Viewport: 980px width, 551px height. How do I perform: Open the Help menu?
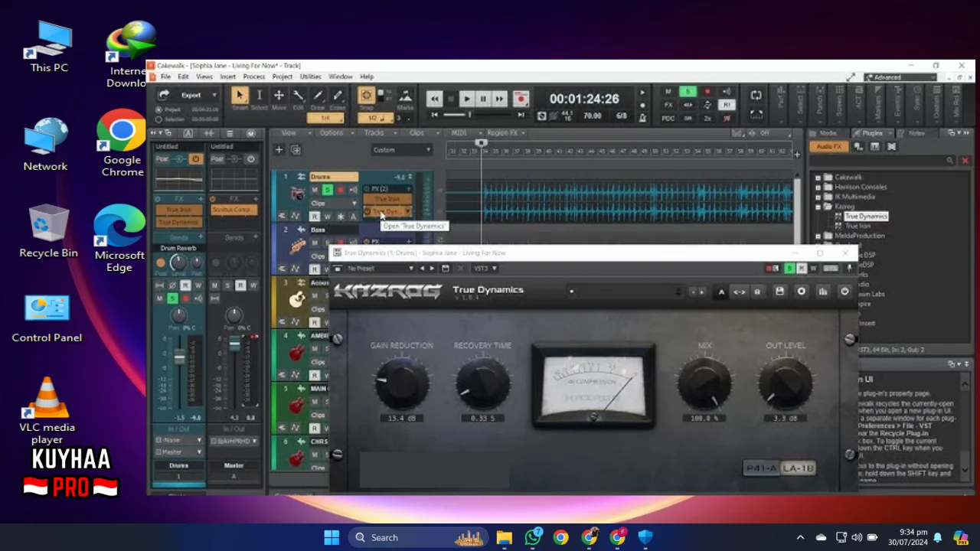[367, 77]
